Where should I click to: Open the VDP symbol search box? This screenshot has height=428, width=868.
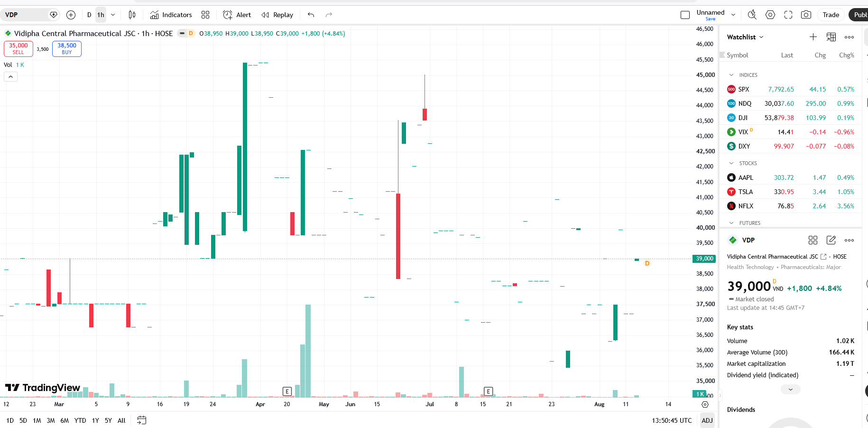click(26, 15)
